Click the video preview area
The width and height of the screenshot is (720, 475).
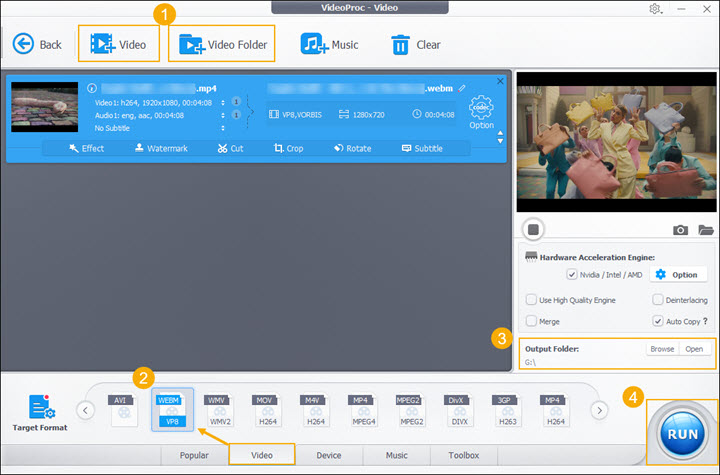tap(616, 142)
